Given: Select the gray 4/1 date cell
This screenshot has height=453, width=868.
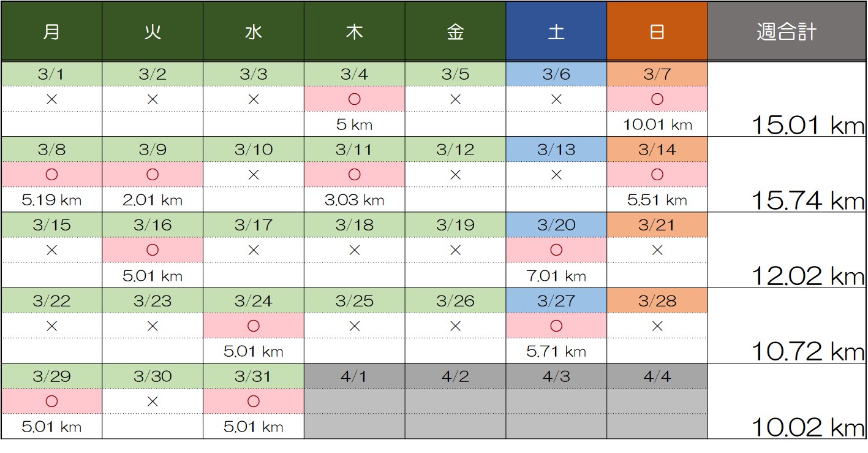Looking at the screenshot, I should pos(354,376).
